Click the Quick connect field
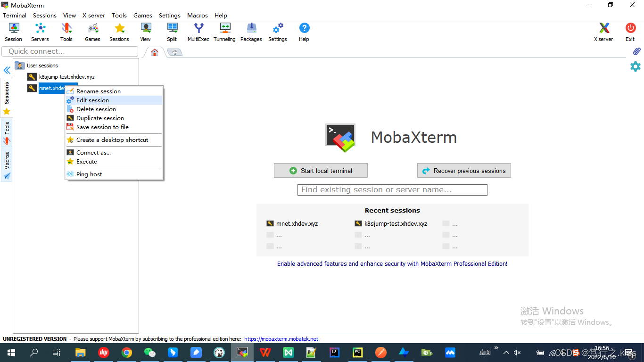Screen dimensions: 644x362 coord(70,51)
